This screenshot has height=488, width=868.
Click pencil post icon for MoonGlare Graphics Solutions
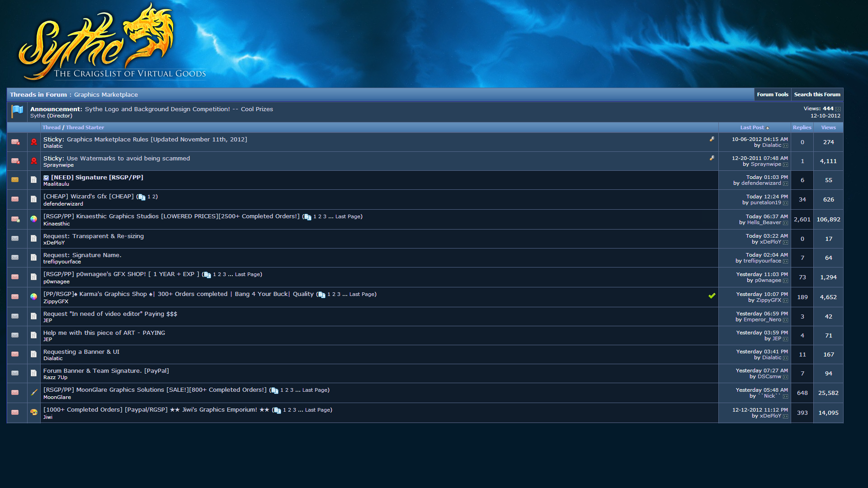coord(34,393)
